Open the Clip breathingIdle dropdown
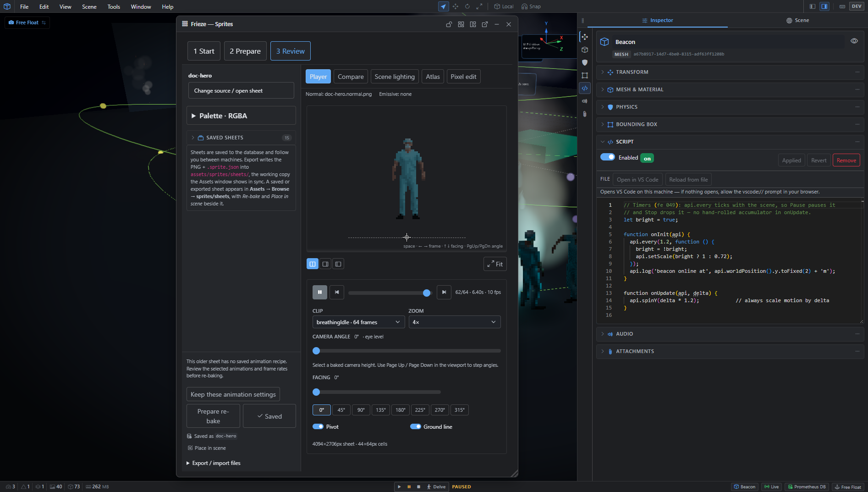Screen dimensions: 868x492 (358, 322)
